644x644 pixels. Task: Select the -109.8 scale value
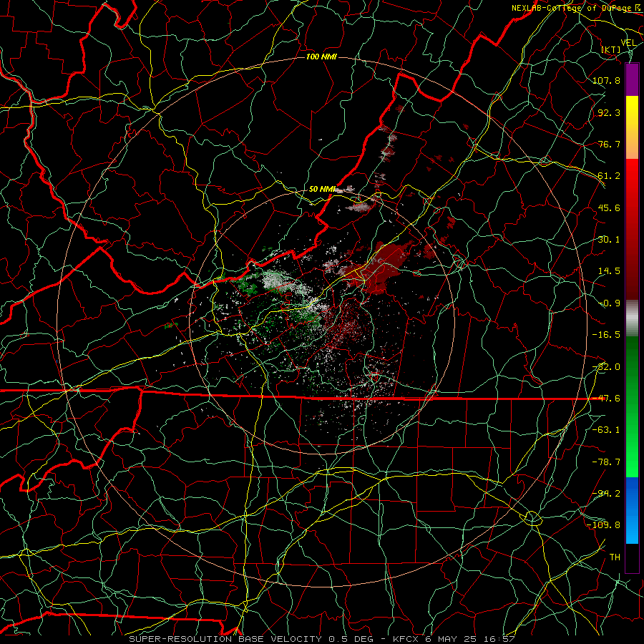point(603,525)
